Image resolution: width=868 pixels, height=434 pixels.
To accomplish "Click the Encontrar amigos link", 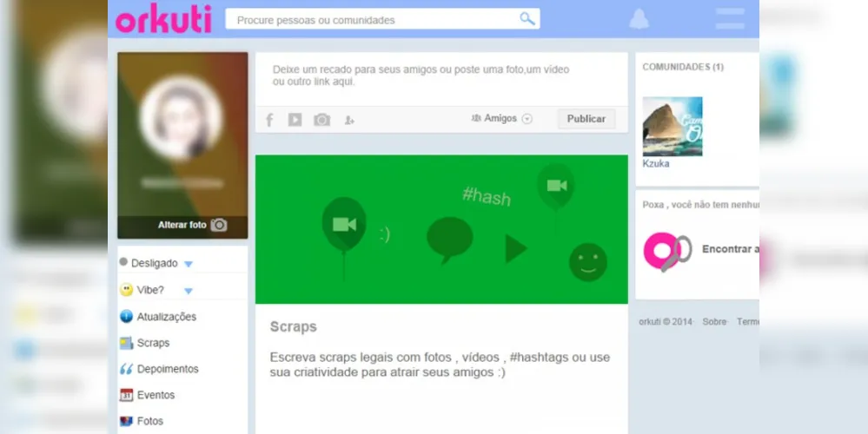I will click(x=730, y=249).
